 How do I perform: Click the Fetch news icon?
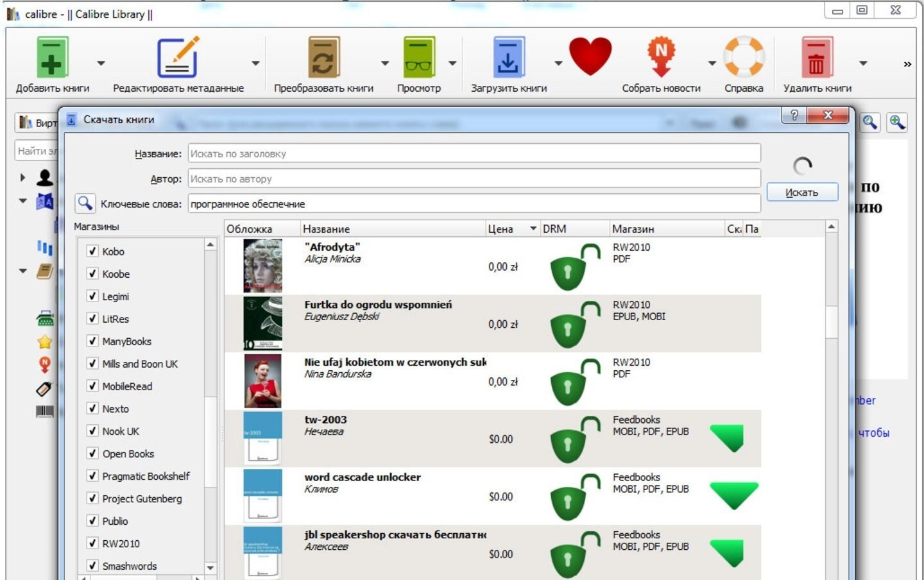(661, 58)
